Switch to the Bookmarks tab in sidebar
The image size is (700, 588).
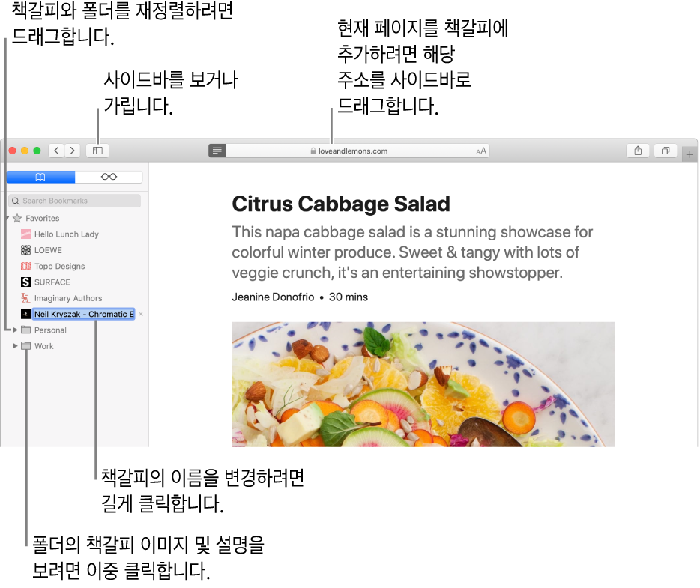point(40,177)
